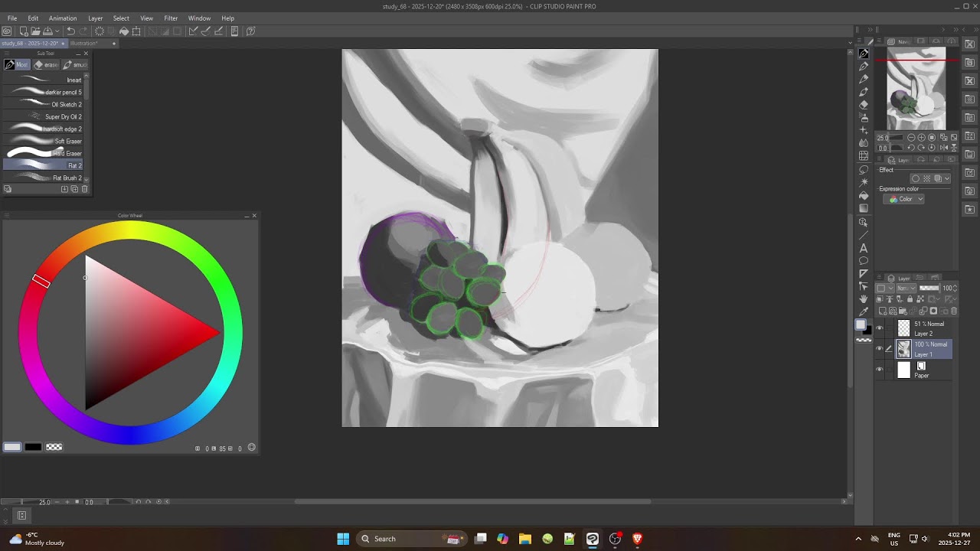Open the Window menu
Screen dimensions: 980x551
point(199,18)
